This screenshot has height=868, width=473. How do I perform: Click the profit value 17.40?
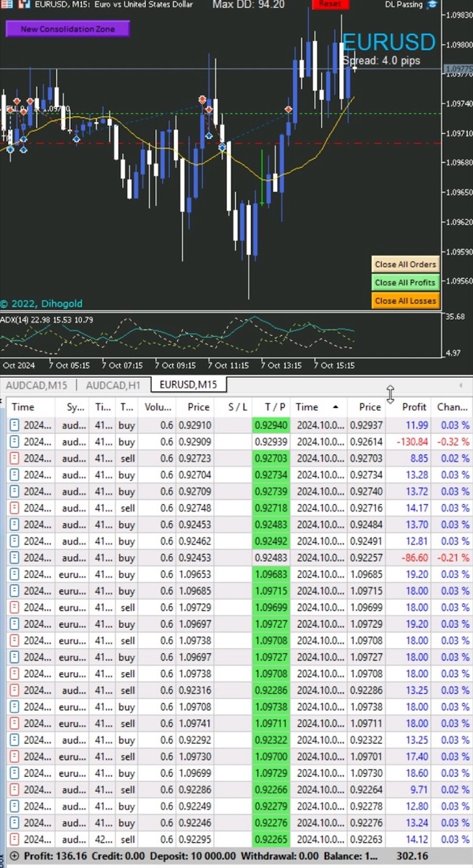[x=417, y=757]
